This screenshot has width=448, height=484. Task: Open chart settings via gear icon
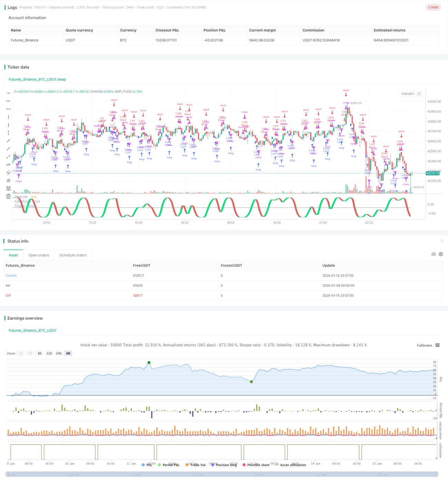441,254
